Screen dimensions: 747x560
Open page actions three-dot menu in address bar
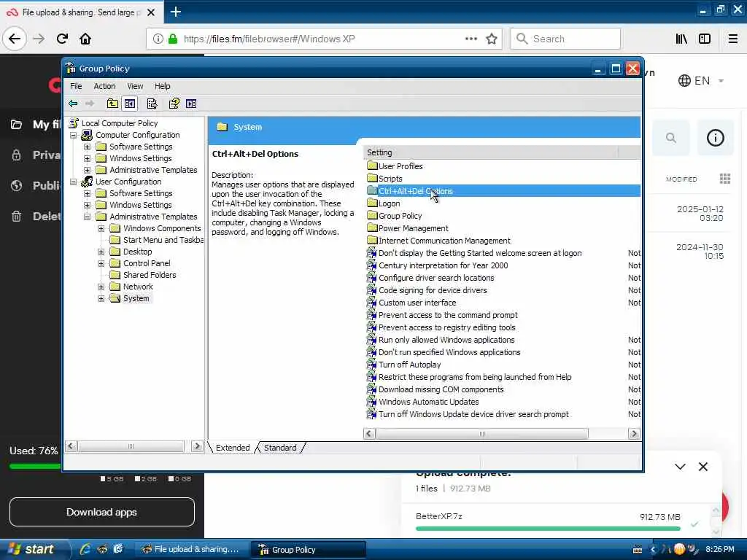click(x=471, y=39)
